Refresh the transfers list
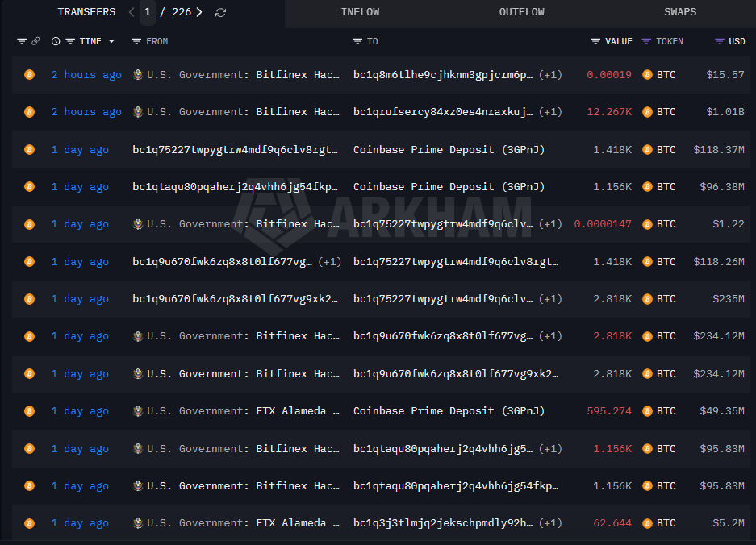The image size is (756, 545). pyautogui.click(x=221, y=13)
